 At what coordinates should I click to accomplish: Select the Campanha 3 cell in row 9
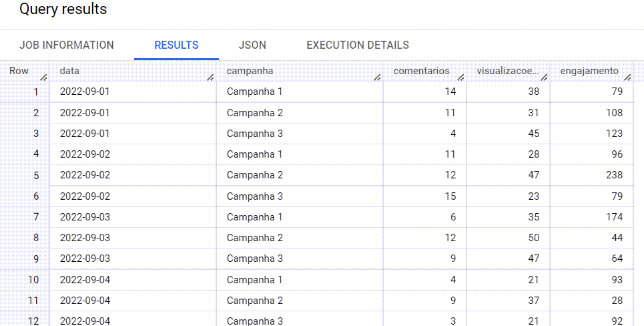pos(255,259)
